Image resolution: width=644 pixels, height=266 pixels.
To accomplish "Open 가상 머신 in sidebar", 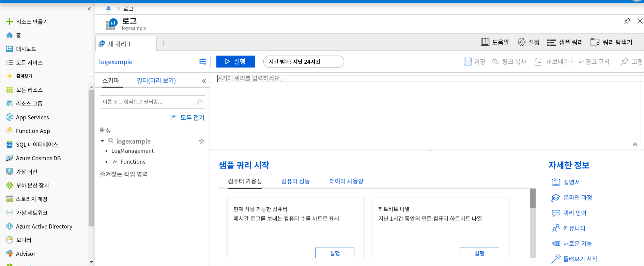I will [21, 172].
